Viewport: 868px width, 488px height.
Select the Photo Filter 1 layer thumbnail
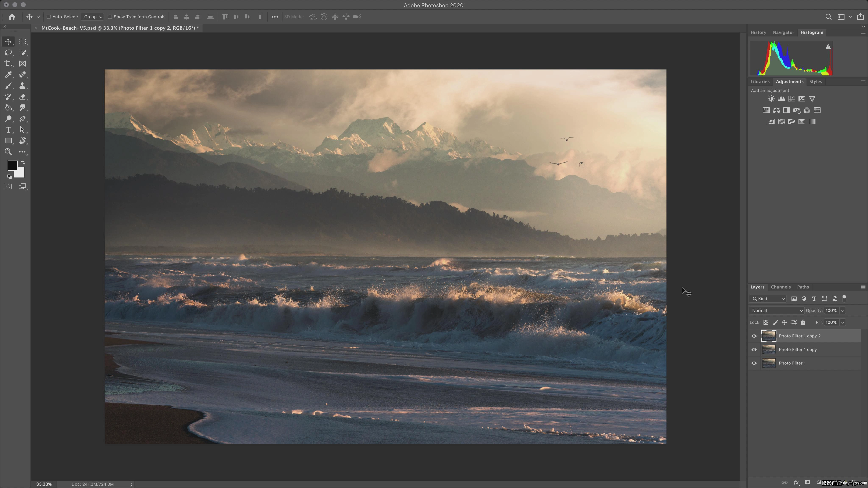[x=769, y=363]
